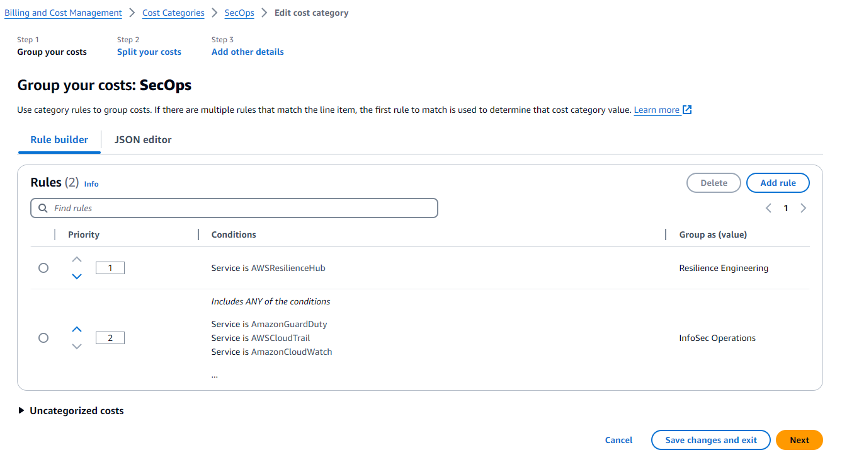The image size is (842, 474).
Task: Open external link icon beside Learn more
Action: [687, 110]
